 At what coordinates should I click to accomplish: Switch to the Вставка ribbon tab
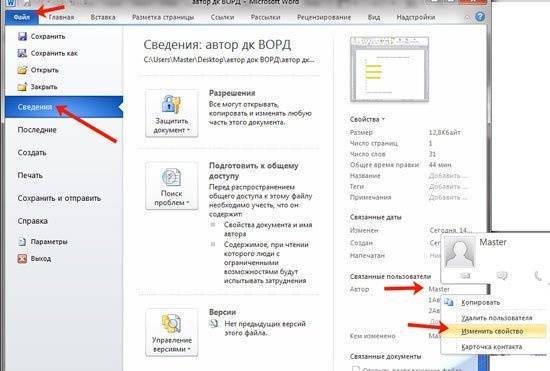103,17
